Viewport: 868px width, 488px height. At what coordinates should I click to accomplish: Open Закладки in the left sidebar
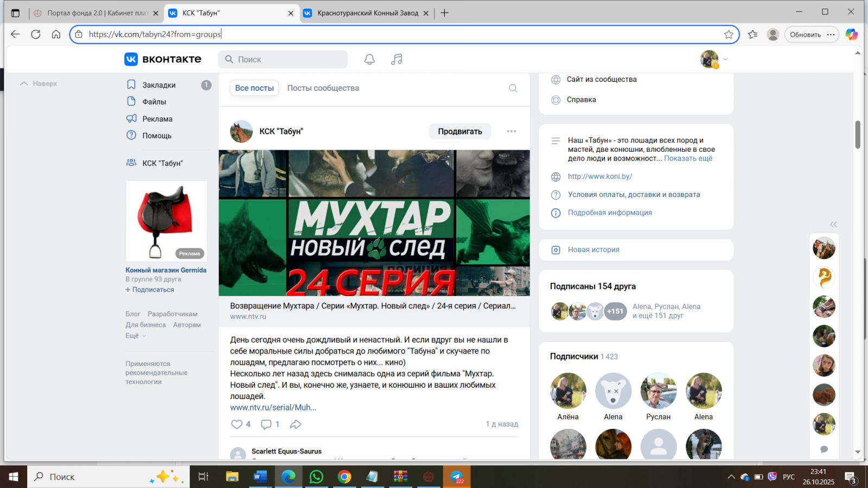coord(158,85)
